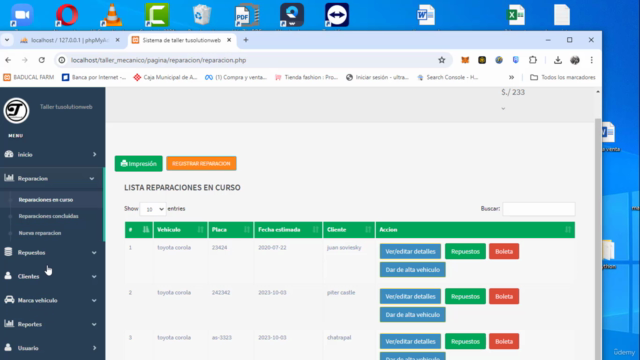The height and width of the screenshot is (360, 640).
Task: Open the Recycle Bin desktop icon
Action: (202, 15)
